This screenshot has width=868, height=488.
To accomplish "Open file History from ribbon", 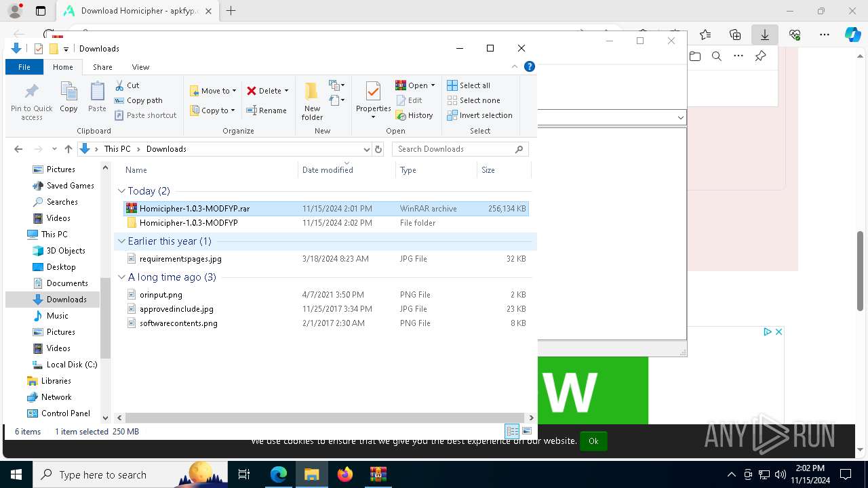I will 414,115.
